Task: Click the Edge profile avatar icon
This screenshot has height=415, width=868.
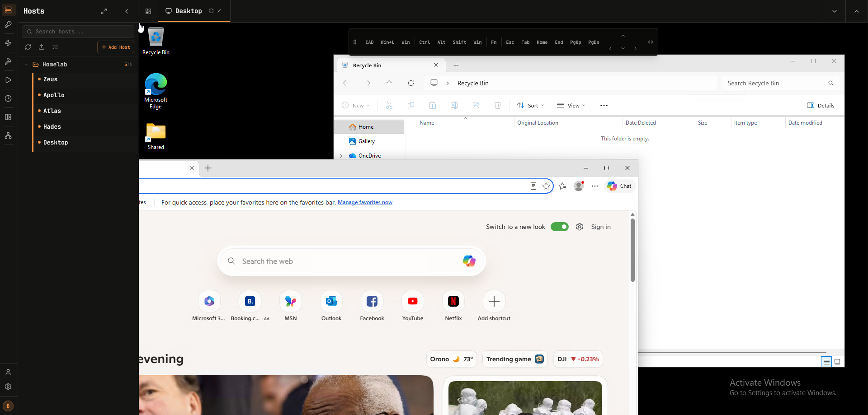Action: [x=579, y=186]
